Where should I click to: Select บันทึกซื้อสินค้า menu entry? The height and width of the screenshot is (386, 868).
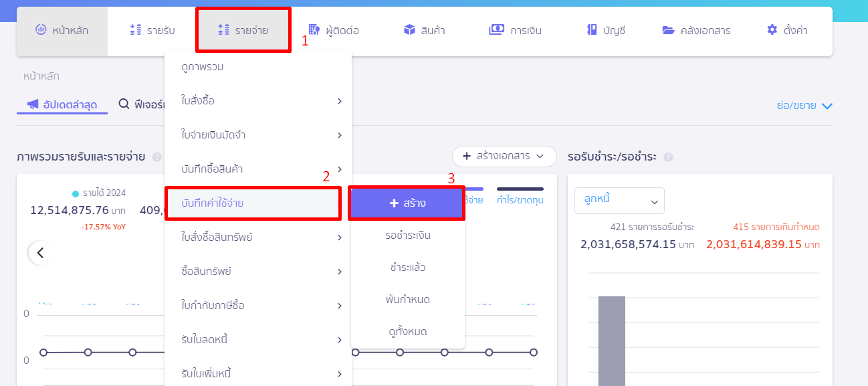(x=258, y=169)
